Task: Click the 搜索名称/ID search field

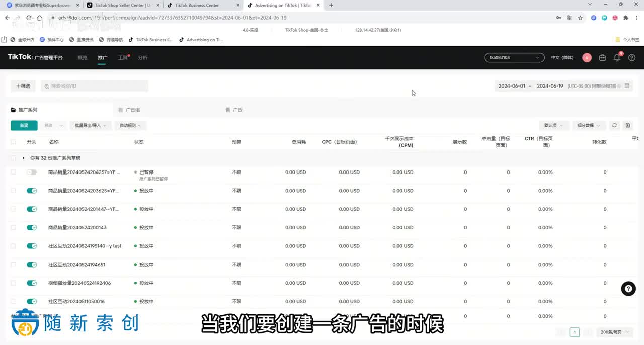Action: click(95, 86)
